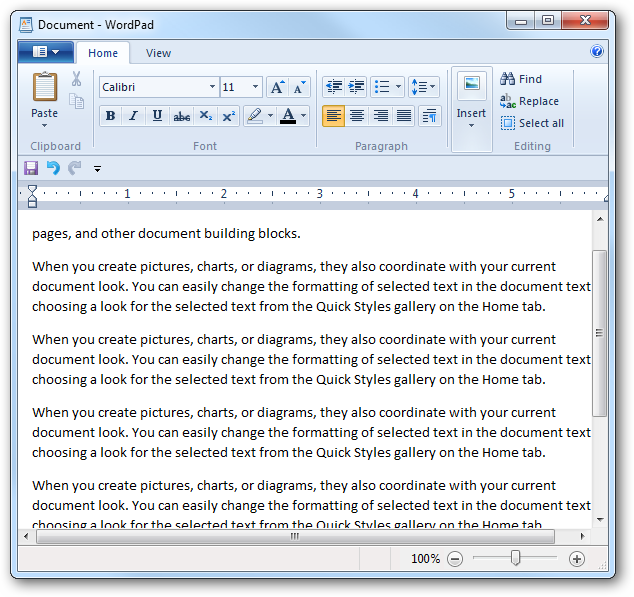Expand the Insert dropdown arrow
Screen dimensions: 634x597
[x=471, y=125]
